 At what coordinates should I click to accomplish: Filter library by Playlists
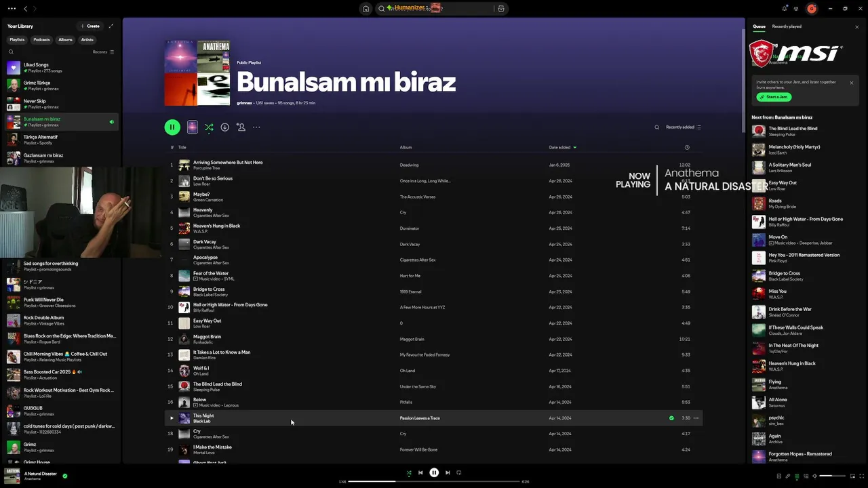coord(17,39)
